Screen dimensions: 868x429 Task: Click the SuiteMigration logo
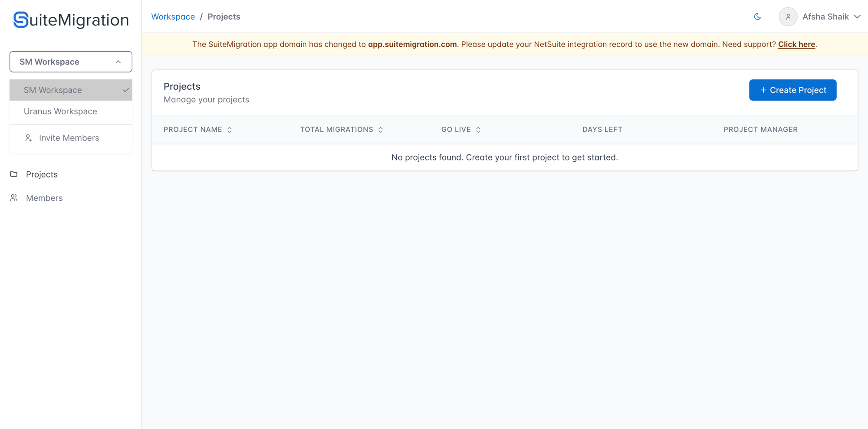(71, 20)
